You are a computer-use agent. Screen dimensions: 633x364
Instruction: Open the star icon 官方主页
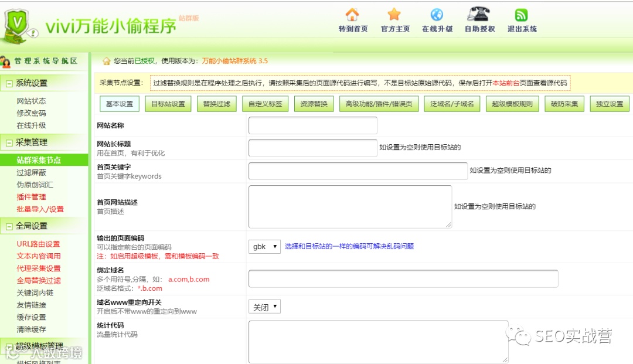coord(394,15)
